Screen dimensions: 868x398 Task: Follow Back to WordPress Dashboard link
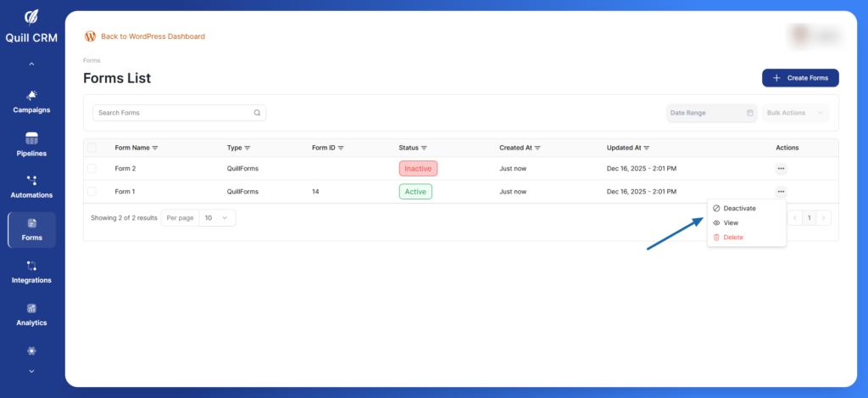pos(153,36)
